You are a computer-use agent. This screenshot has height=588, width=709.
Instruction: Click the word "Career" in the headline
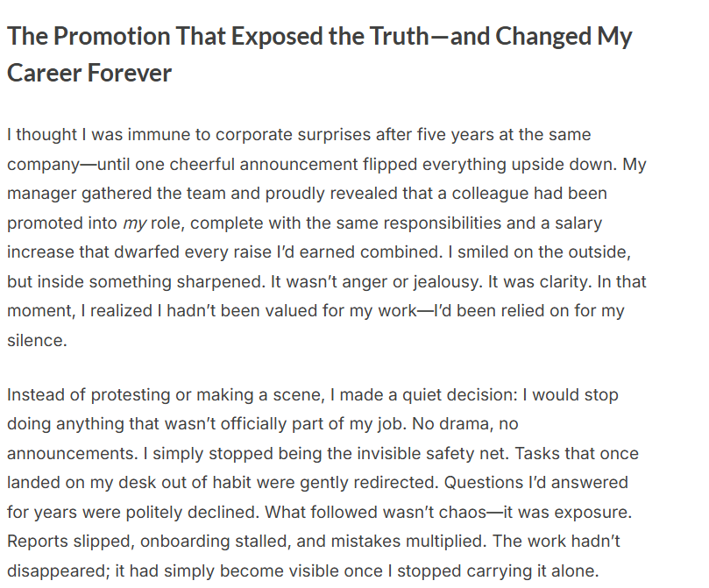pyautogui.click(x=43, y=73)
